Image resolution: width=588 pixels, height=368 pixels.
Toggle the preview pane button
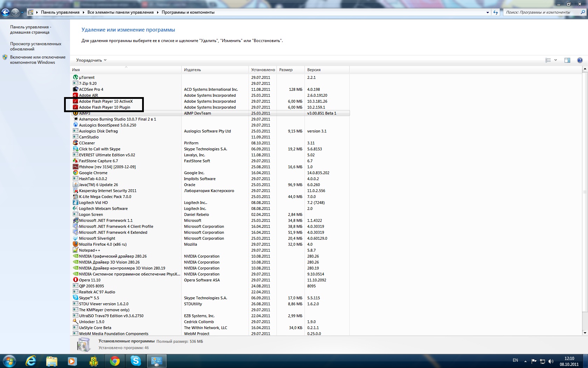(567, 60)
